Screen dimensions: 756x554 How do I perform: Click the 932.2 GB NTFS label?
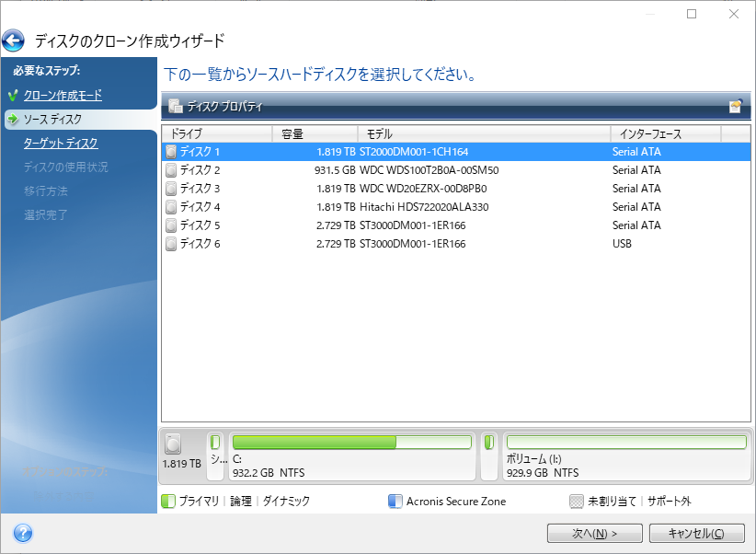tap(269, 473)
